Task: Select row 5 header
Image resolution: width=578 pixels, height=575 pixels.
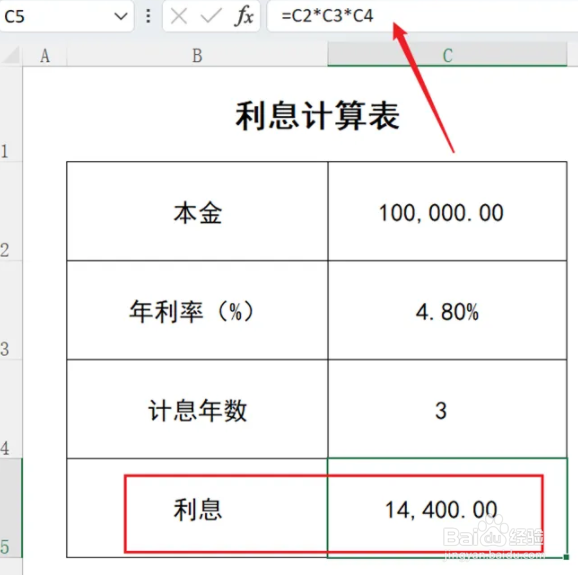Action: click(x=11, y=508)
